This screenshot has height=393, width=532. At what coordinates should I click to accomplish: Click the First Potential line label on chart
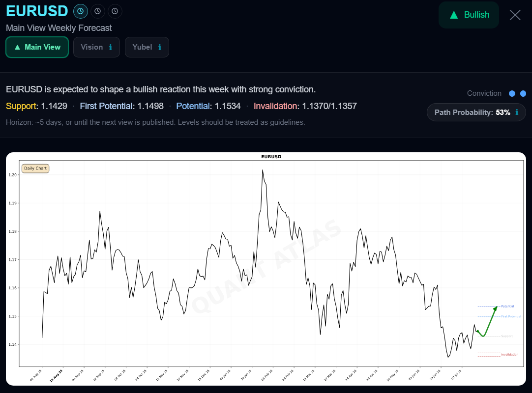[511, 316]
